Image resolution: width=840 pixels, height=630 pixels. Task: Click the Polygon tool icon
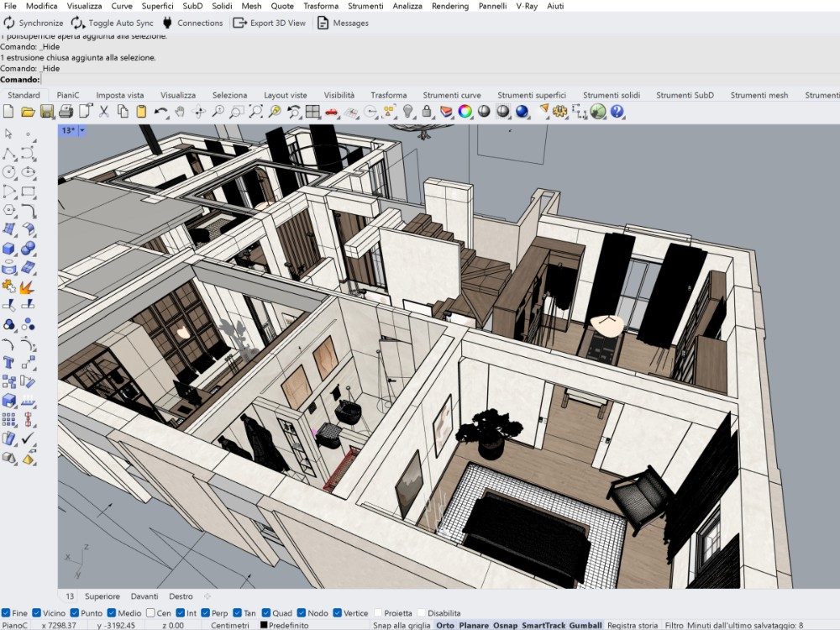(x=8, y=210)
